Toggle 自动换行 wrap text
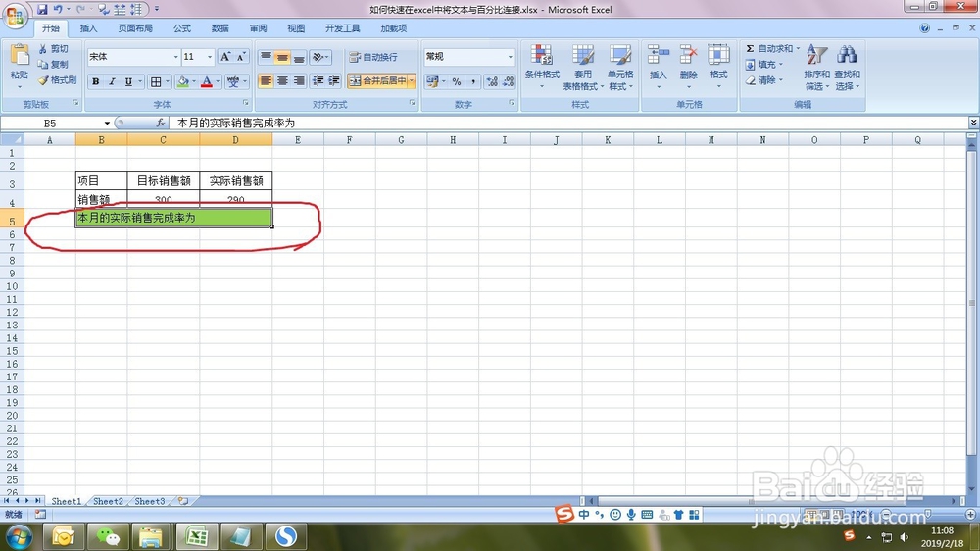This screenshot has width=980, height=551. pos(373,57)
